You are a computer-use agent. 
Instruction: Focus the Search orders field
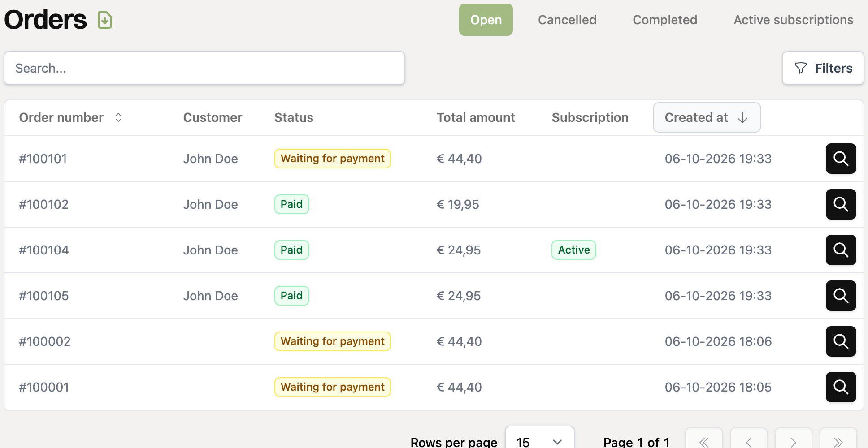(x=204, y=68)
